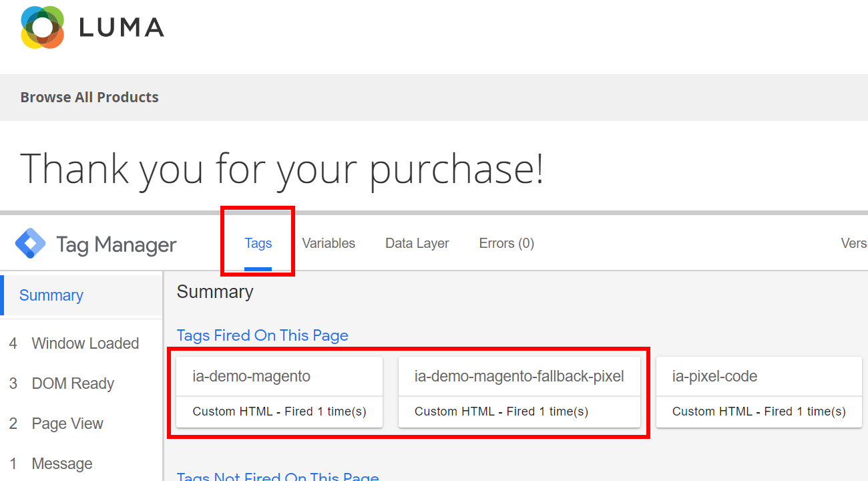The height and width of the screenshot is (481, 868).
Task: Switch to the Tags tab
Action: (258, 243)
